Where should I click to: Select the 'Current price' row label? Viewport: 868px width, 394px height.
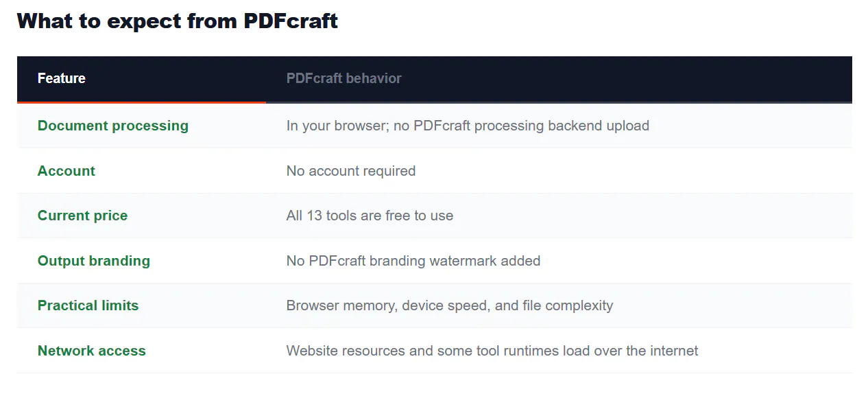tap(83, 216)
